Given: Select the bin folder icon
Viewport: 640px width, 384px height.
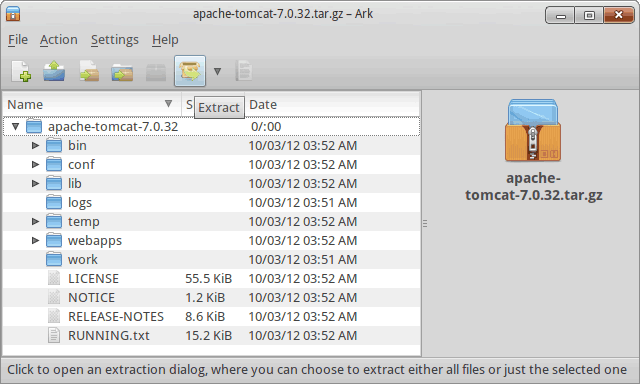Looking at the screenshot, I should tap(54, 145).
